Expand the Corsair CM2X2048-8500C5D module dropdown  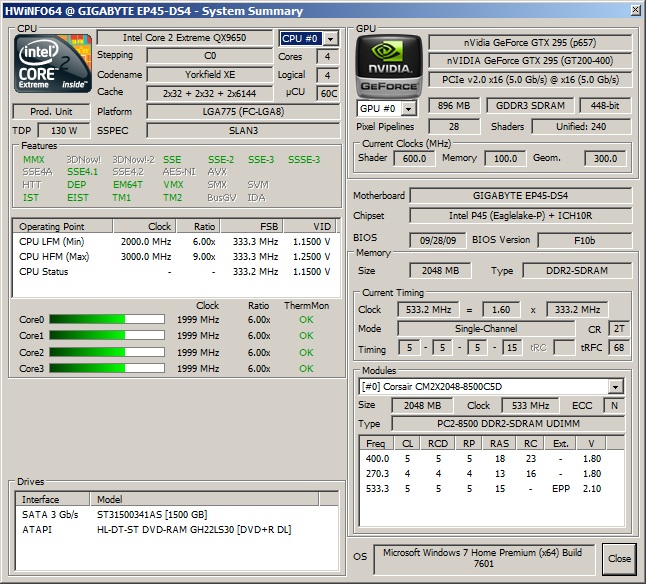pyautogui.click(x=615, y=387)
